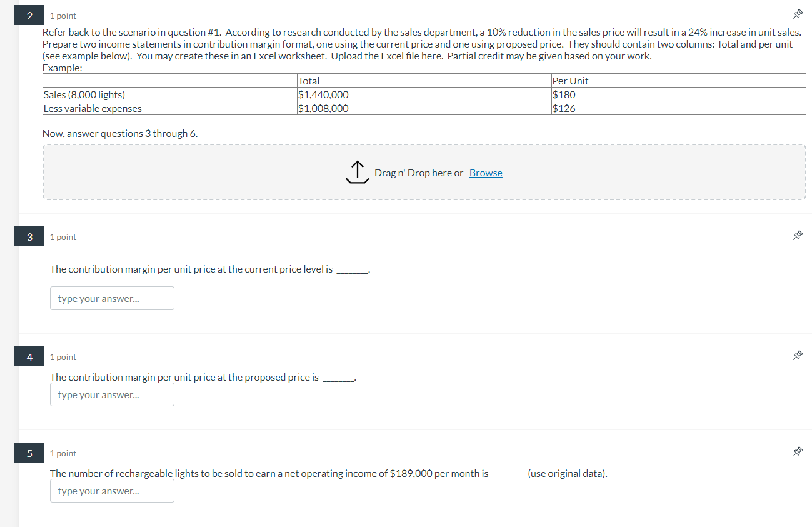Select the question 3 number badge
The height and width of the screenshot is (527, 812).
(x=29, y=237)
